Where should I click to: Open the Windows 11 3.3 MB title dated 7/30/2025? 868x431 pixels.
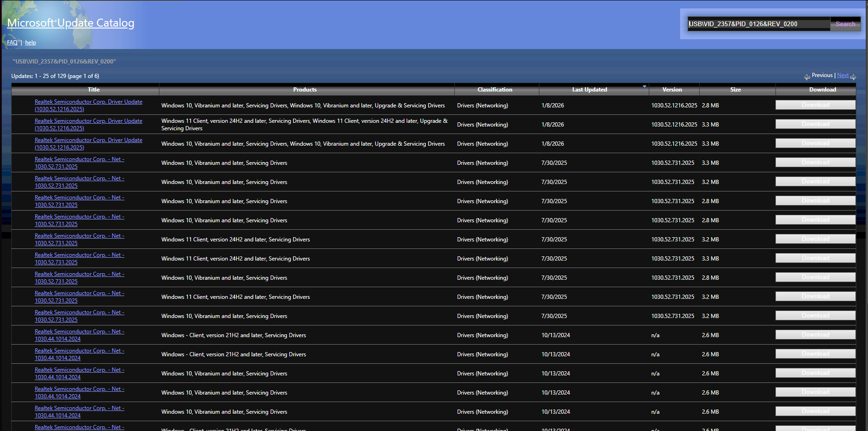tap(79, 259)
